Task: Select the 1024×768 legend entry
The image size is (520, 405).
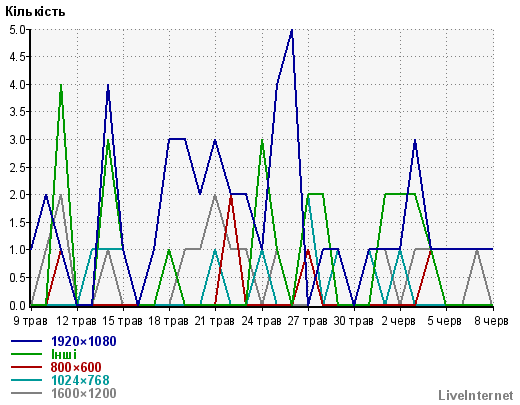Action: point(80,380)
